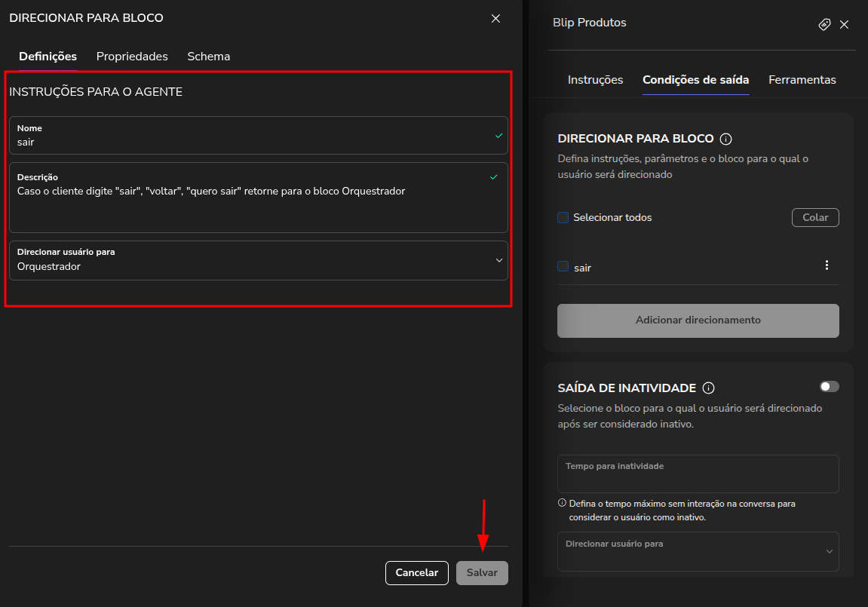Click the Colar button
Image resolution: width=868 pixels, height=607 pixels.
point(815,217)
